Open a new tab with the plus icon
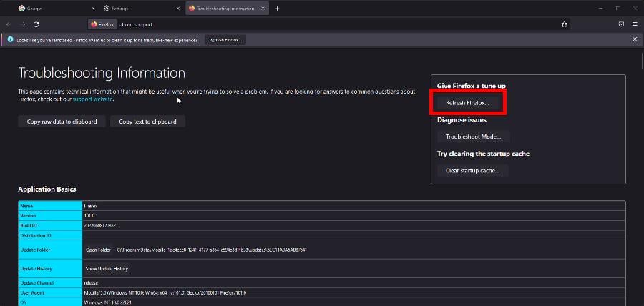The height and width of the screenshot is (306, 644). (277, 9)
